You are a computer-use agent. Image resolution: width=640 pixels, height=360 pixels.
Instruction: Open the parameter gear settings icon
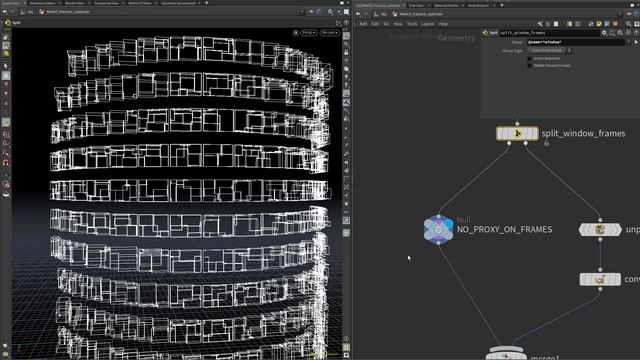604,33
